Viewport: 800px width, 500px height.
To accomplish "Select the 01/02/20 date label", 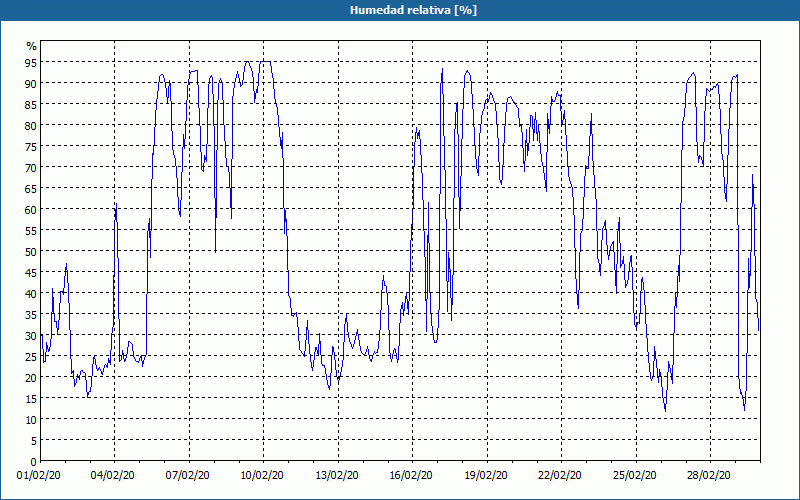I will [x=39, y=475].
